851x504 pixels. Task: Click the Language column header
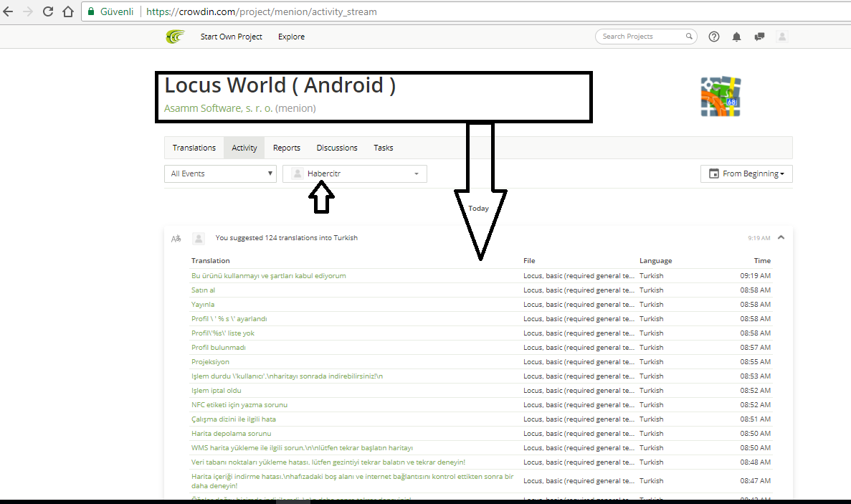pos(655,260)
